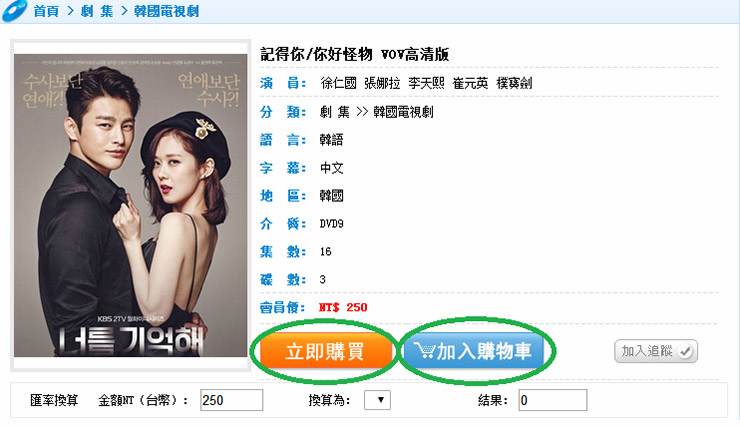
Task: Click the blue disc logo icon
Action: click(x=15, y=10)
